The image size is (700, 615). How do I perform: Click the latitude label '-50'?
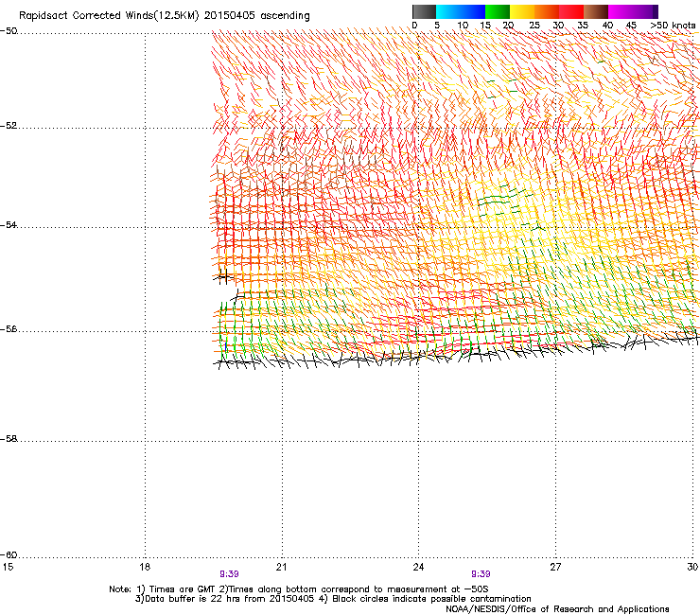[9, 31]
